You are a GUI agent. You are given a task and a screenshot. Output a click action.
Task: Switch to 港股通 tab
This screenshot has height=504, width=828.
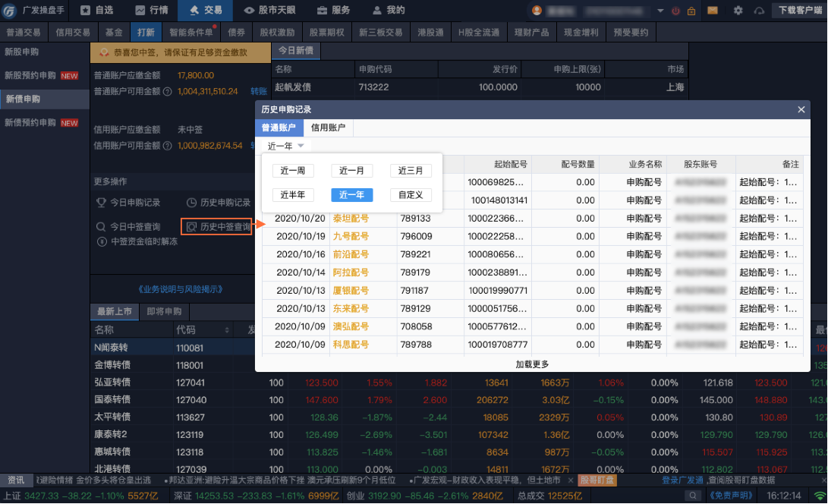pos(430,32)
